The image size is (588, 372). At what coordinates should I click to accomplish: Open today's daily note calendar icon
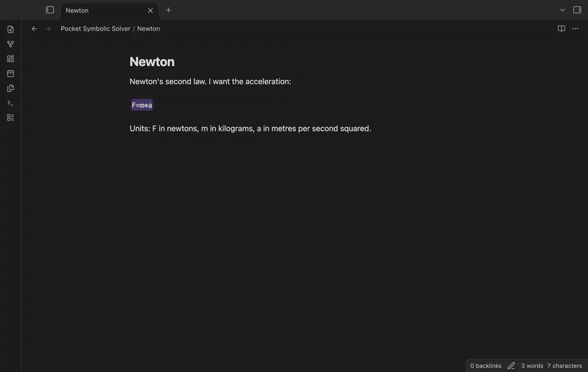tap(10, 74)
